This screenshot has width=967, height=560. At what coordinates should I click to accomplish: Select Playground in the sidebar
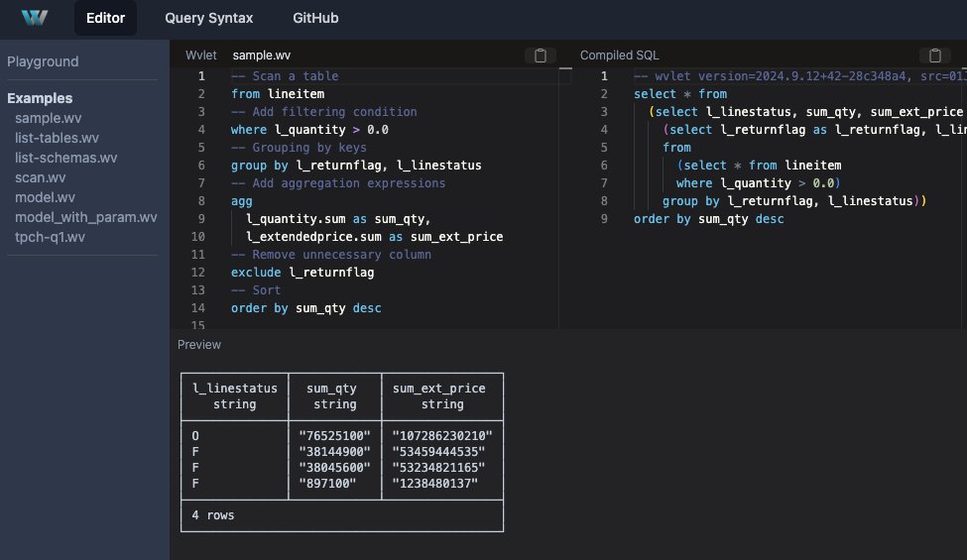[x=43, y=61]
